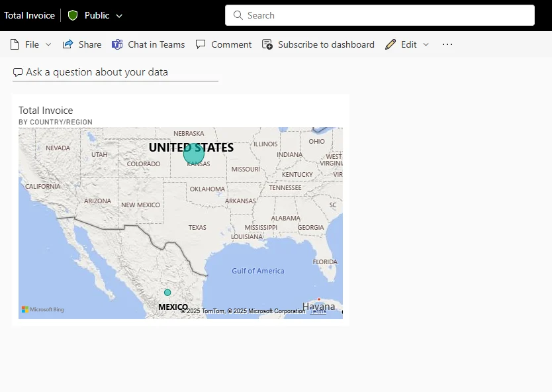Click the NEW MEXICO label on map
552x392 pixels.
(x=140, y=205)
